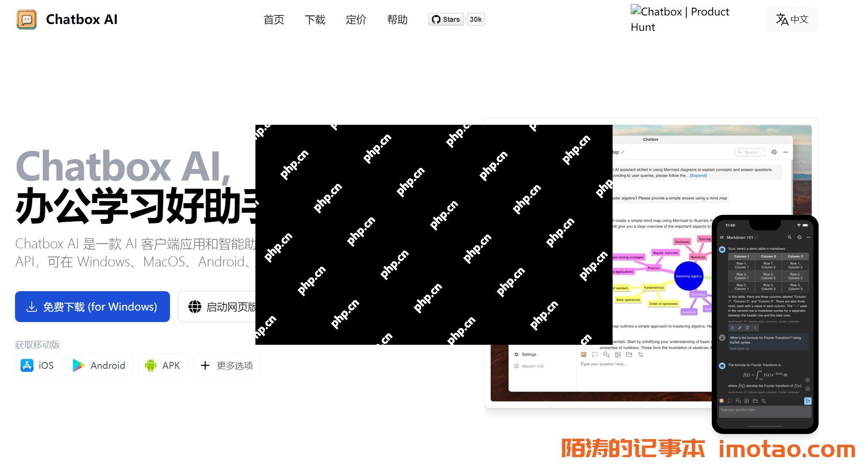Click the blue send button on phone

(x=807, y=401)
